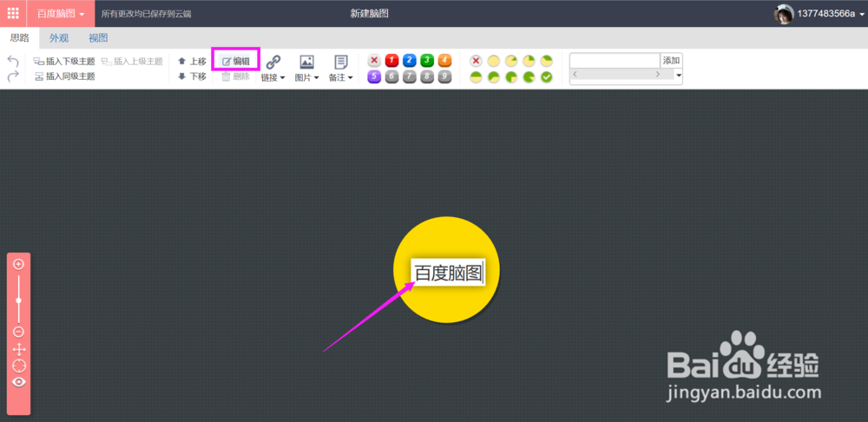This screenshot has height=422, width=868.
Task: Click the tag list left scroll arrow
Action: [x=575, y=74]
